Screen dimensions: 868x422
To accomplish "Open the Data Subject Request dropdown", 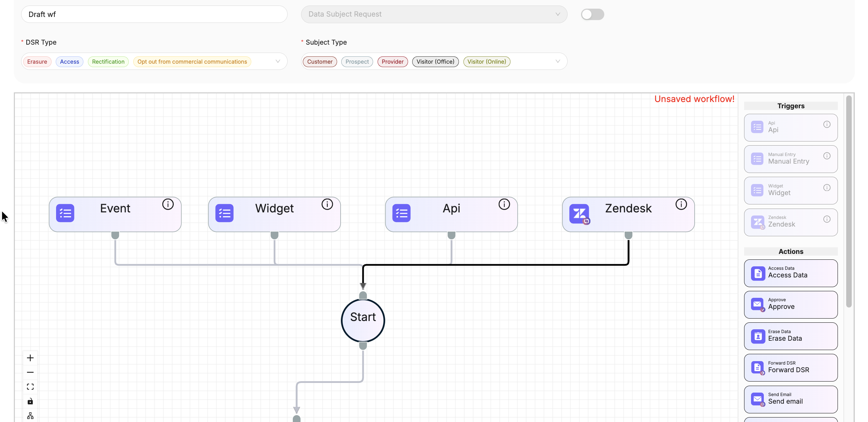I will tap(434, 14).
